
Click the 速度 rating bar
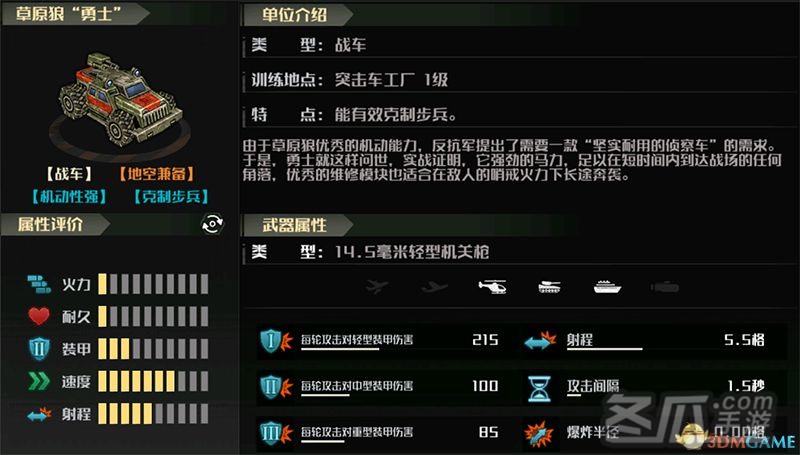pyautogui.click(x=153, y=381)
